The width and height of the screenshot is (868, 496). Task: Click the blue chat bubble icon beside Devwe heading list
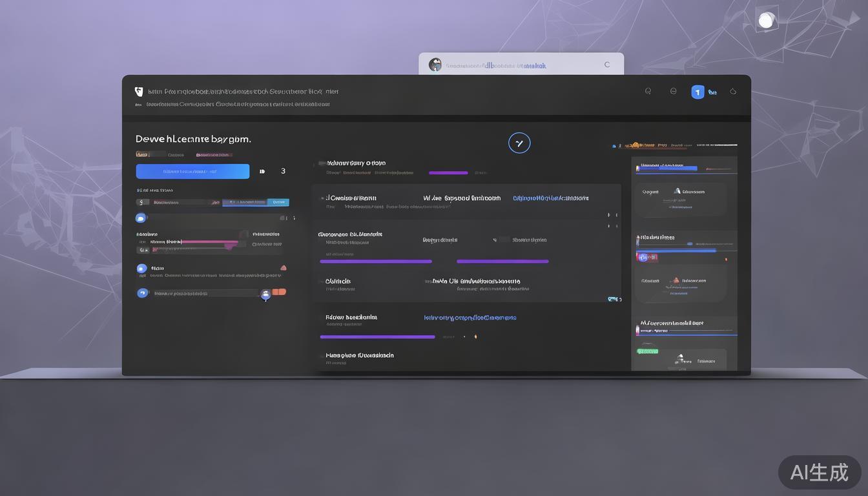point(140,218)
